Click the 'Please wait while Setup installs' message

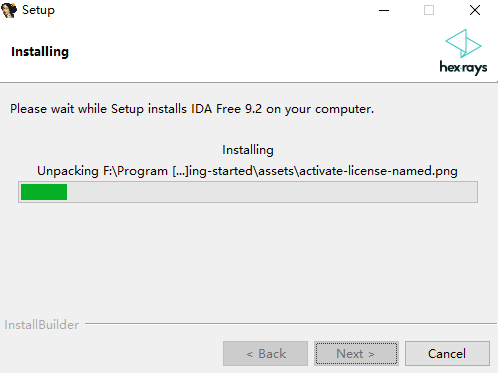192,109
